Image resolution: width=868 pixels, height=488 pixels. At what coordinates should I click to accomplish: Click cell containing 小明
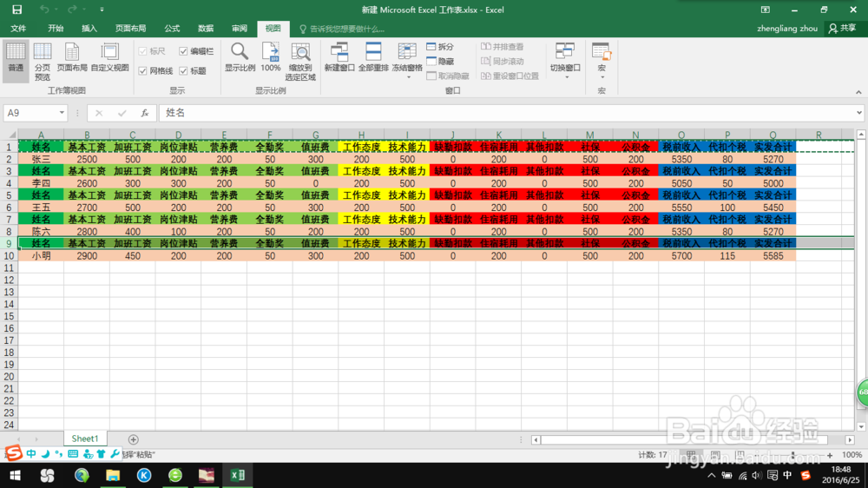(41, 256)
